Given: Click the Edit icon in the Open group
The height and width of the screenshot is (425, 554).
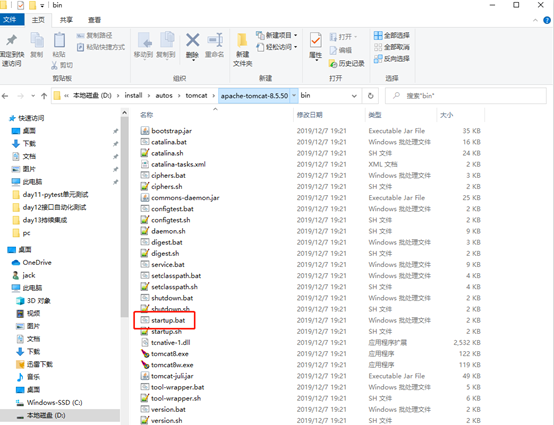Looking at the screenshot, I should (333, 50).
